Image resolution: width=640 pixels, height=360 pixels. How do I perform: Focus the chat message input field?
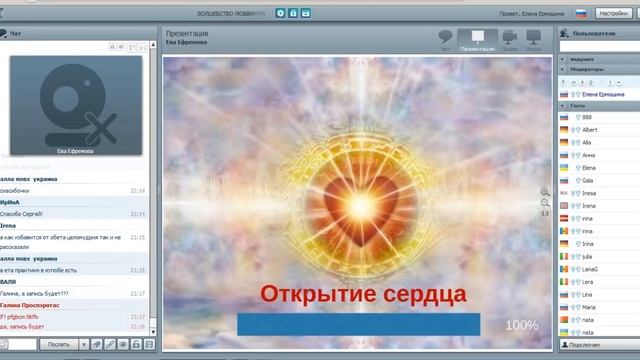click(22, 344)
